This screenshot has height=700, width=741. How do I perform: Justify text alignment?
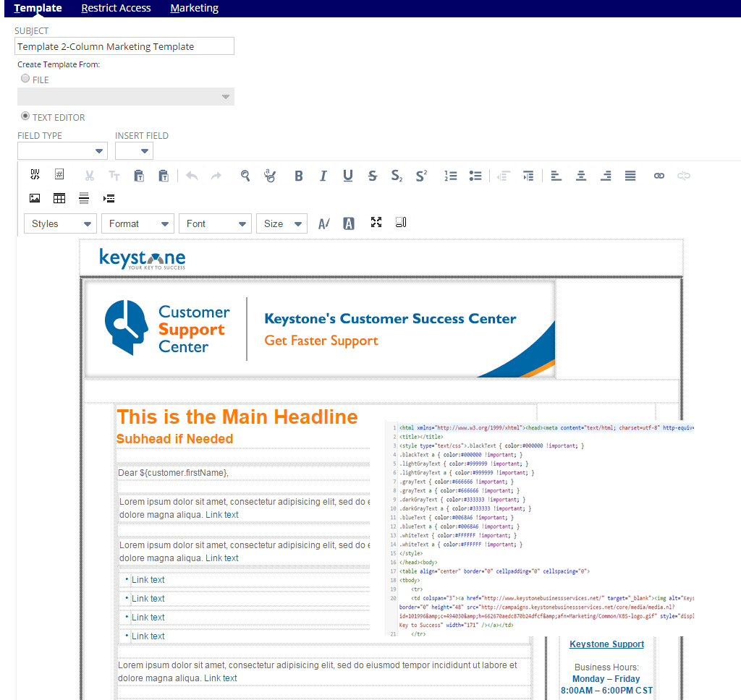point(630,176)
